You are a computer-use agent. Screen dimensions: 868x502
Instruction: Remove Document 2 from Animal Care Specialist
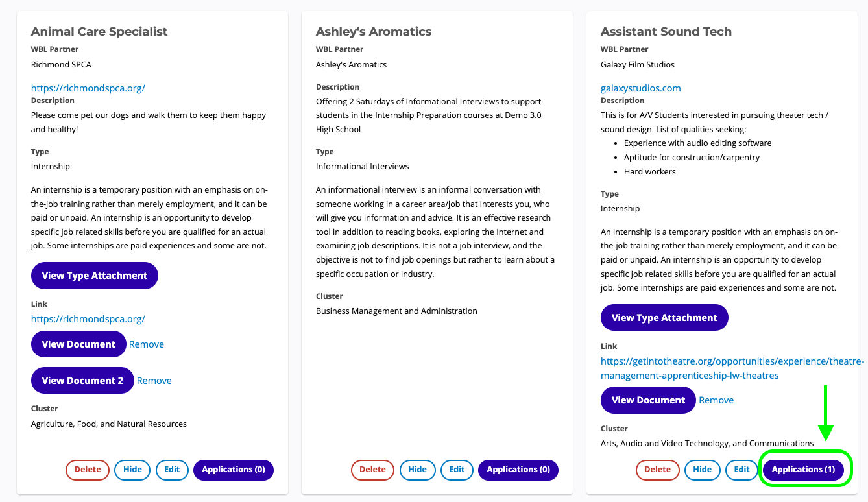154,381
